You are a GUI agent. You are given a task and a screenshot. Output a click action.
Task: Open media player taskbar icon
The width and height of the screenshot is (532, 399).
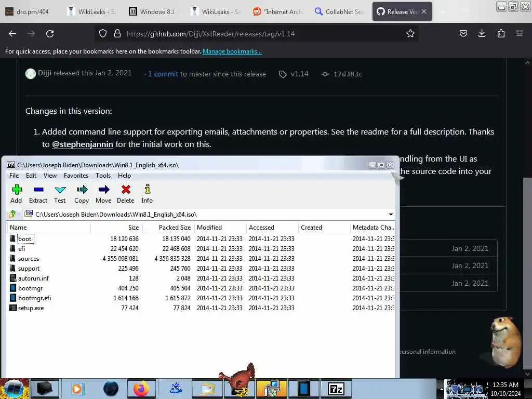[77, 389]
